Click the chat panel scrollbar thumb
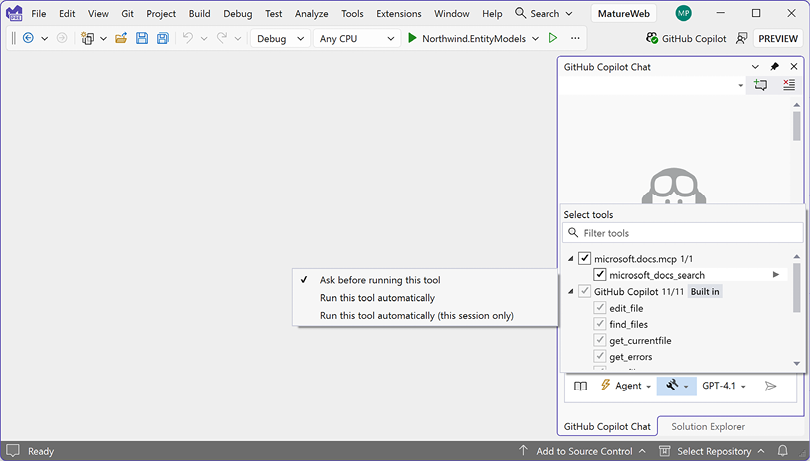This screenshot has height=461, width=810. [x=797, y=127]
